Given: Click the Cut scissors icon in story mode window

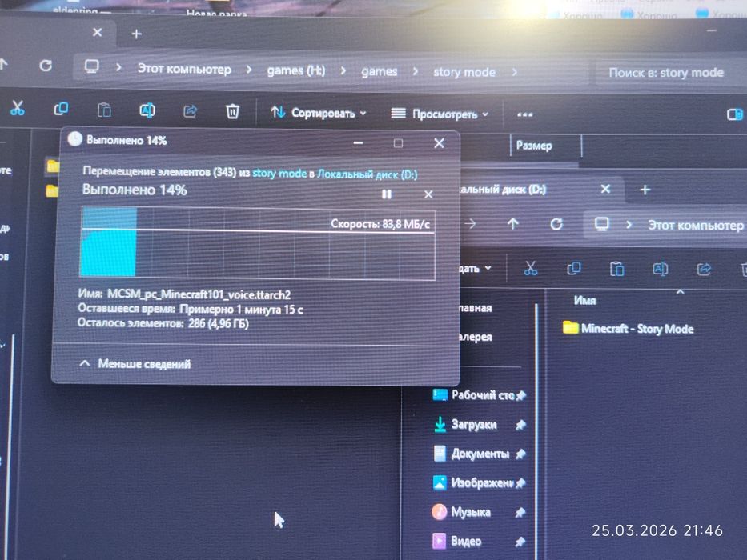Looking at the screenshot, I should pos(18,108).
